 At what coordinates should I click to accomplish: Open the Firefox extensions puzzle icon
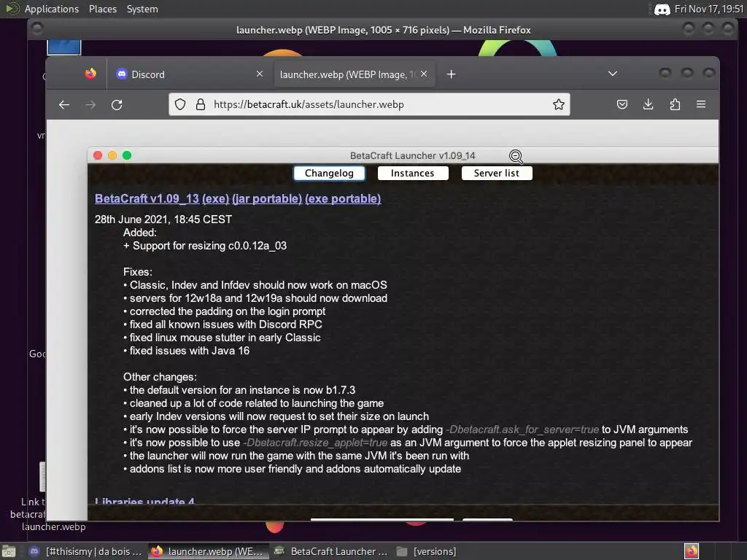[675, 104]
